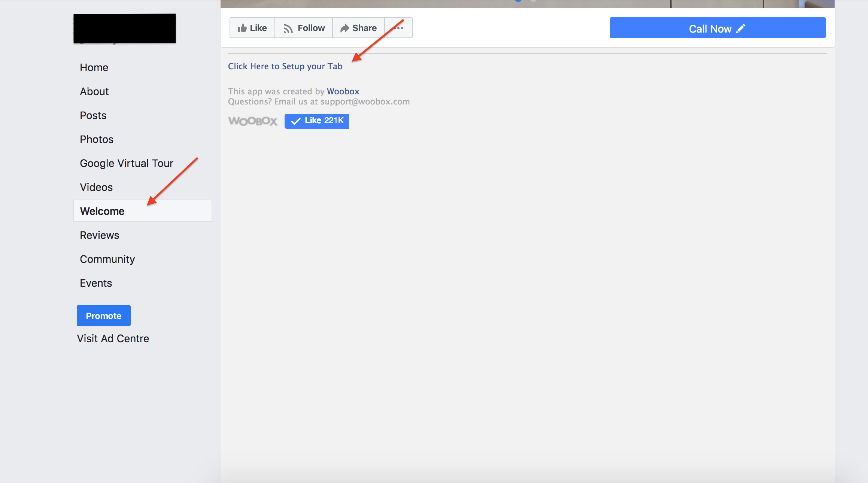Open the more options ellipsis menu
This screenshot has height=483, width=868.
point(398,28)
